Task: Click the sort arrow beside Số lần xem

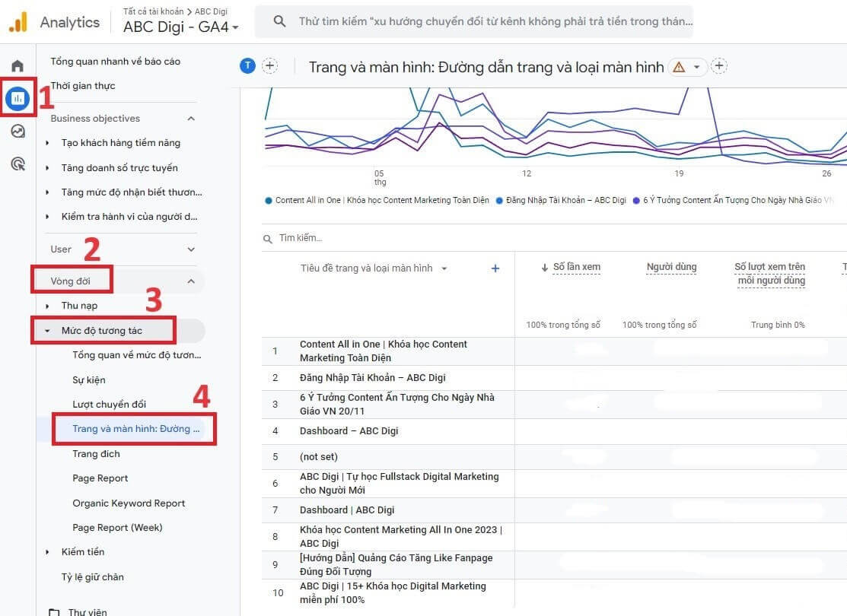Action: click(x=545, y=267)
